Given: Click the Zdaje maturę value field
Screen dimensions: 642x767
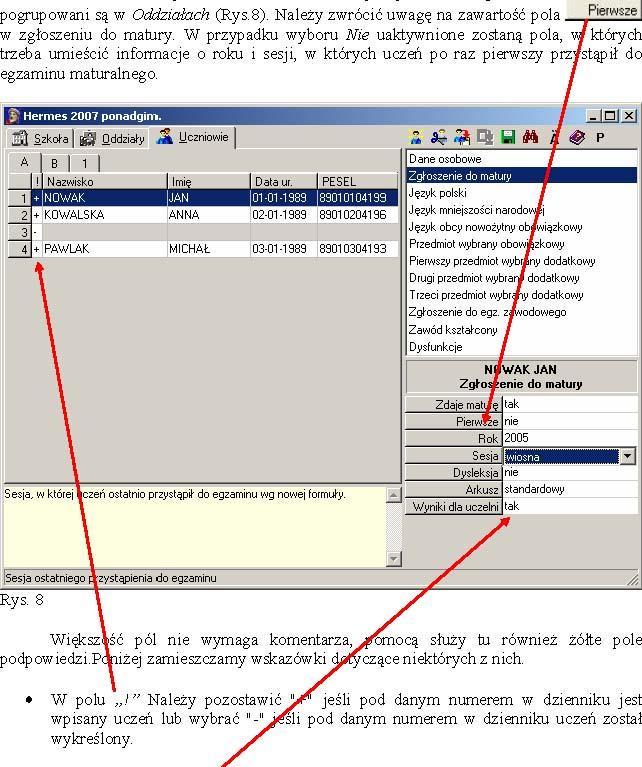Looking at the screenshot, I should coord(570,404).
